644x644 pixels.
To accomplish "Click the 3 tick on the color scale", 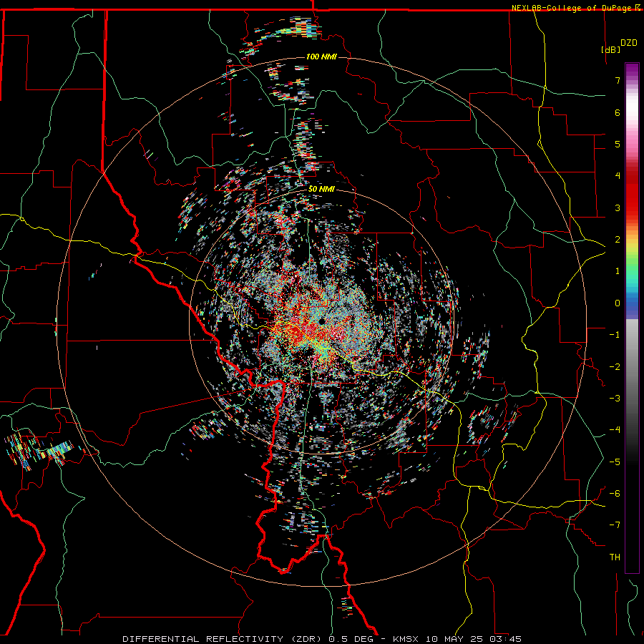I will coord(618,208).
